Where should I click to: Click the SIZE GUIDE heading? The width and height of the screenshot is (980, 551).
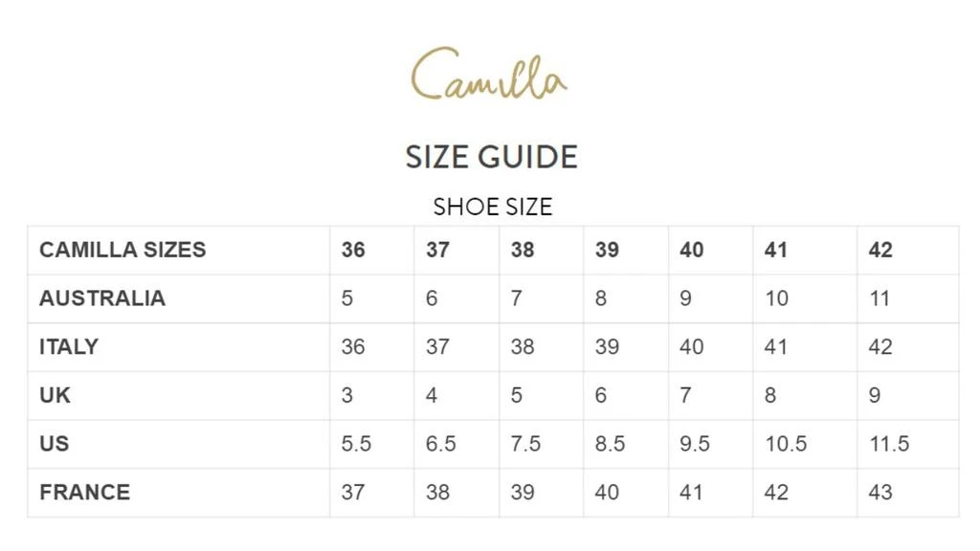[491, 157]
